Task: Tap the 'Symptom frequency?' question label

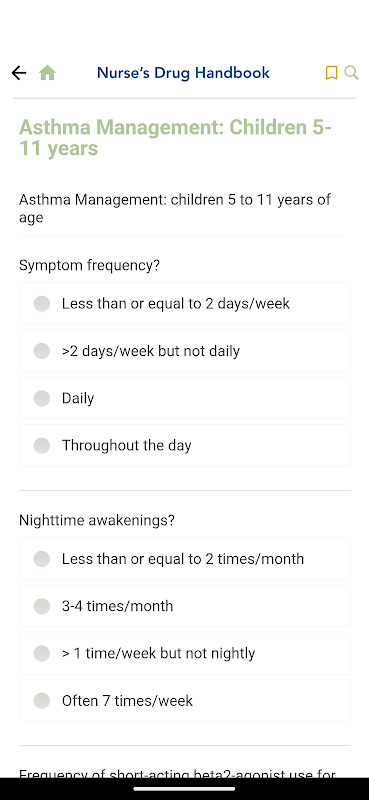Action: pyautogui.click(x=89, y=265)
